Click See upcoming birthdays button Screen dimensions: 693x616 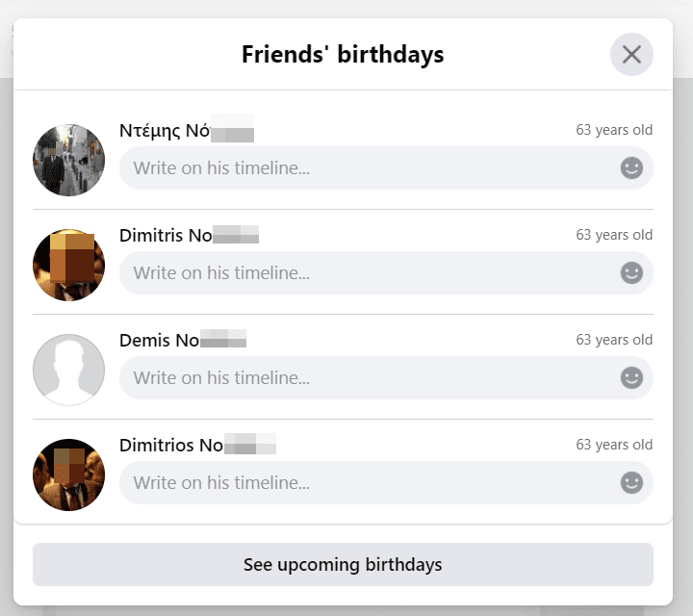pos(343,565)
